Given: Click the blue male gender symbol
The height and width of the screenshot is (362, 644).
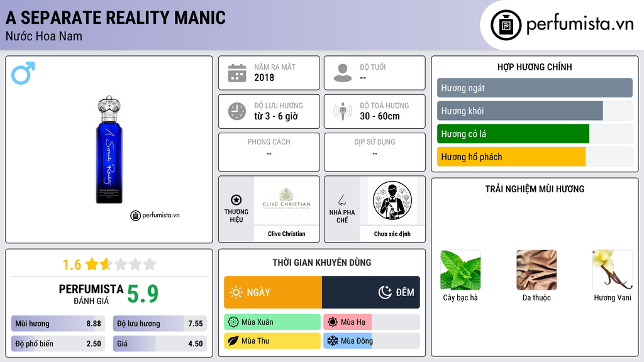Looking at the screenshot, I should coord(23,73).
